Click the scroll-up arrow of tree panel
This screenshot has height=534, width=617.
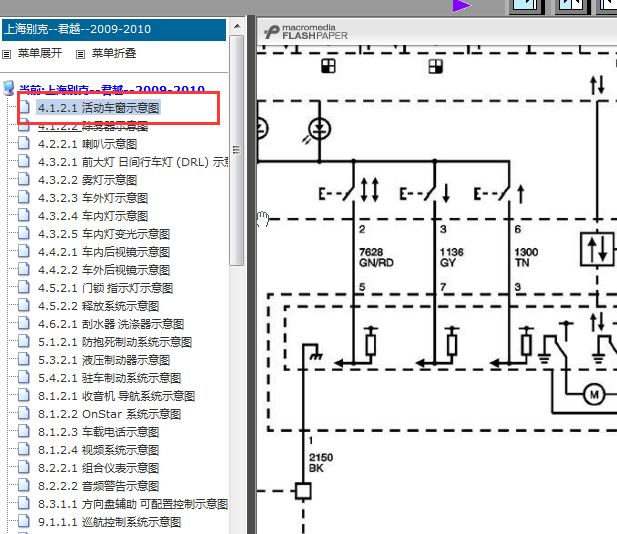coord(237,26)
